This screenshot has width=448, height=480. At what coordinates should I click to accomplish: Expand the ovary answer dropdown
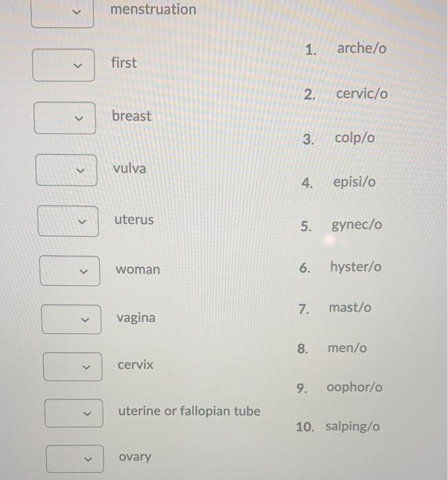point(75,459)
